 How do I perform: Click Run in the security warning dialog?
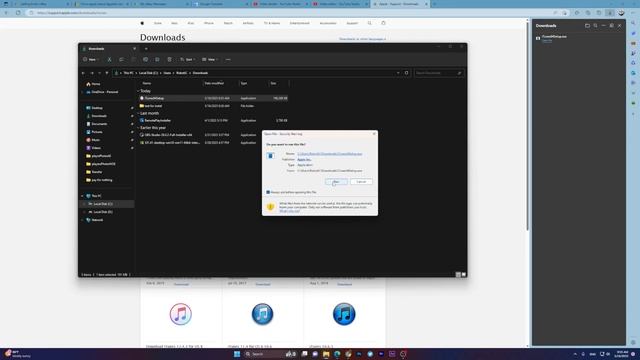click(336, 182)
